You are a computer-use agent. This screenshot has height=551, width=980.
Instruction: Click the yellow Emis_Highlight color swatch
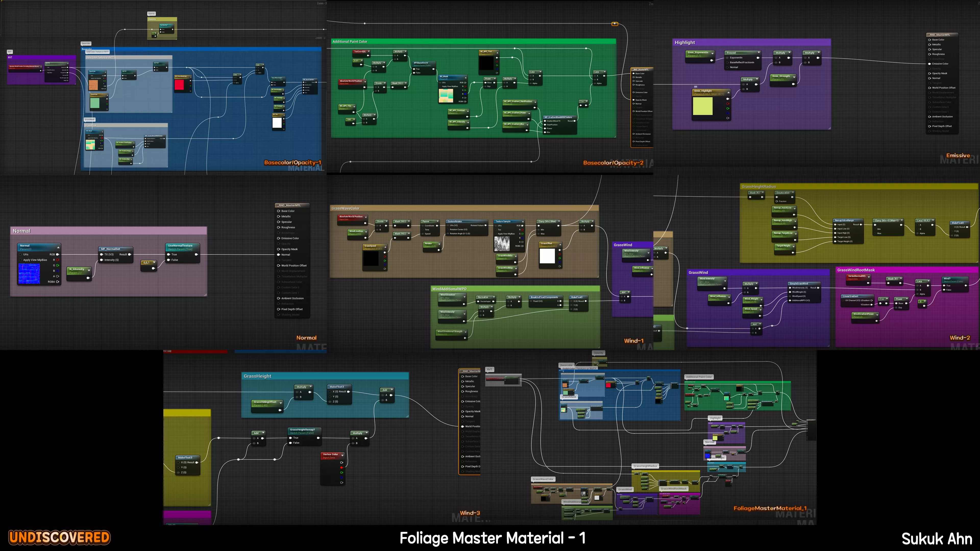click(703, 106)
